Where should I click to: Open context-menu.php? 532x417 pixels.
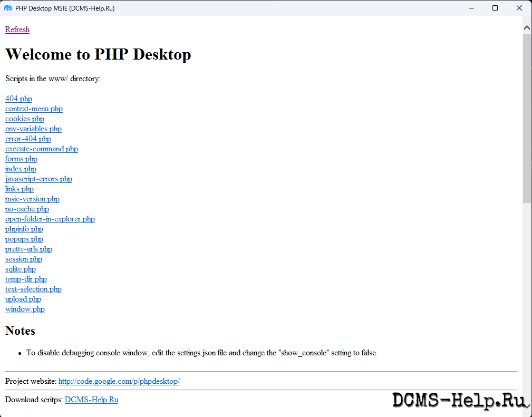[34, 109]
